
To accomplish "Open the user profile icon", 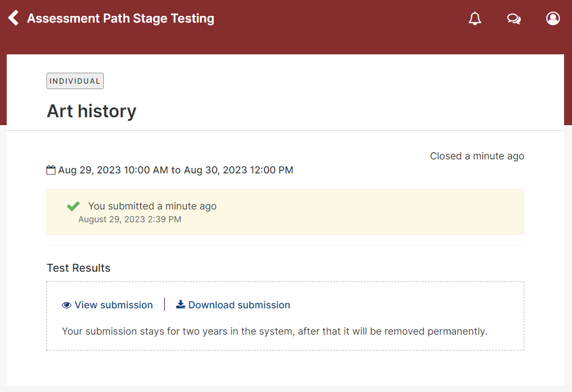I will point(552,18).
